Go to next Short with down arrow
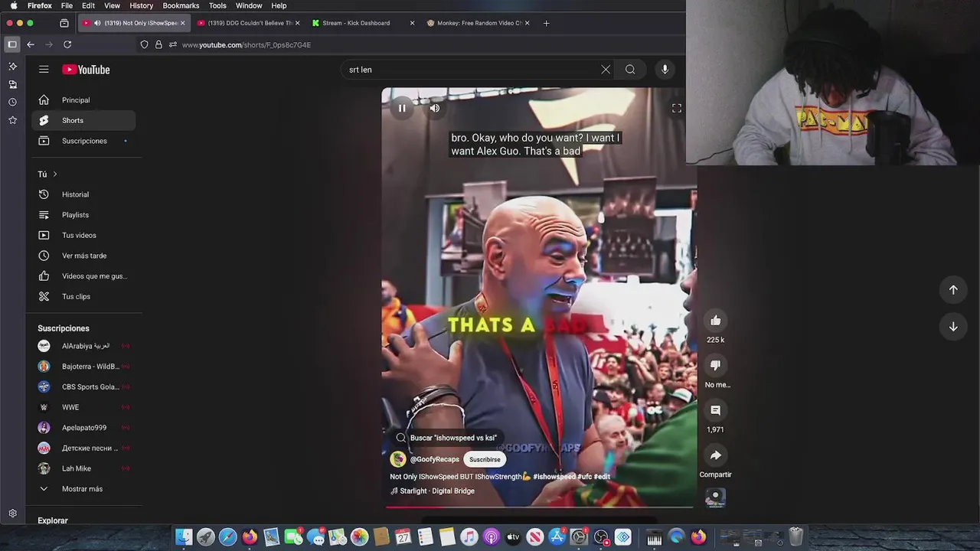The width and height of the screenshot is (980, 551). coord(953,327)
